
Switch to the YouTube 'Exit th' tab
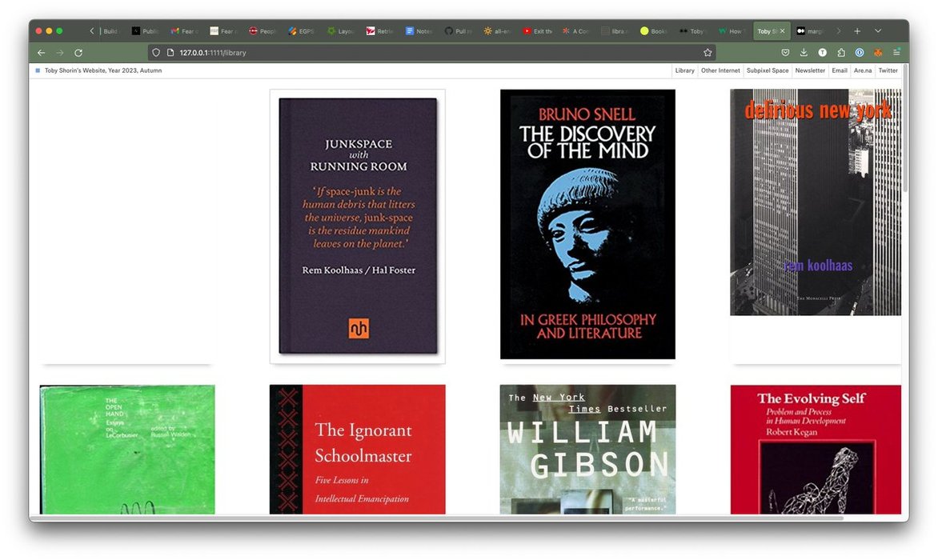click(536, 31)
